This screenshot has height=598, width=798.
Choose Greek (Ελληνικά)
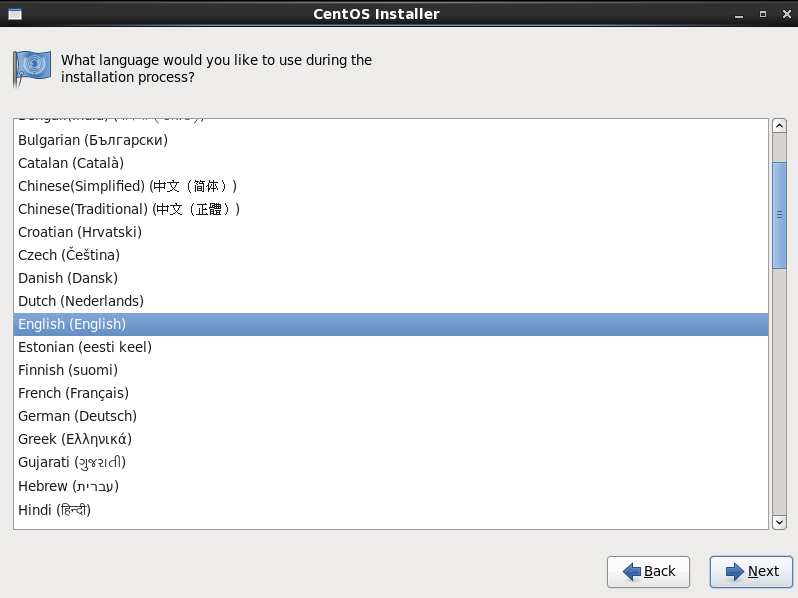click(x=391, y=439)
